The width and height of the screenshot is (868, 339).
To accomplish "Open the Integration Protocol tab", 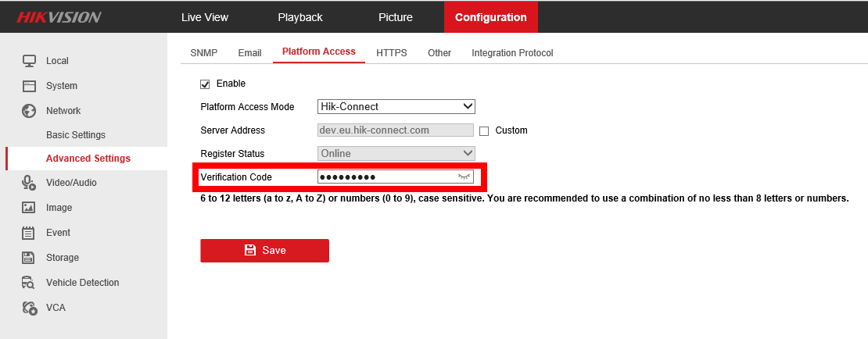I will click(x=511, y=53).
